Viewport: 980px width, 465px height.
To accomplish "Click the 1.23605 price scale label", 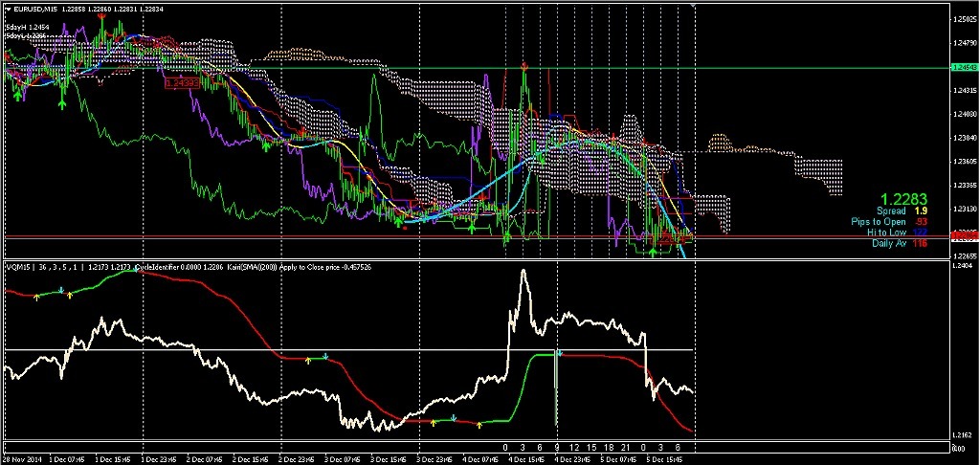I will (967, 162).
